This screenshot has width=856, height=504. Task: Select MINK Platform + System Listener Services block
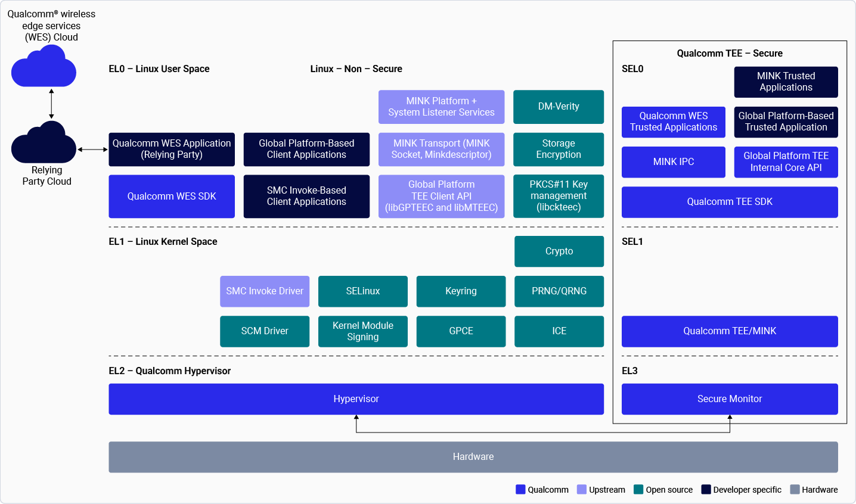click(442, 107)
